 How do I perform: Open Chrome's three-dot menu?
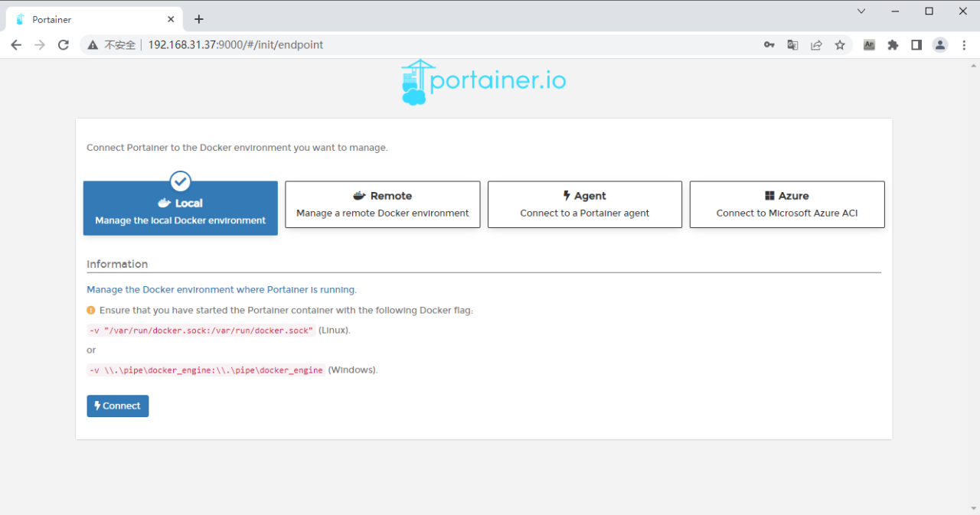click(964, 44)
